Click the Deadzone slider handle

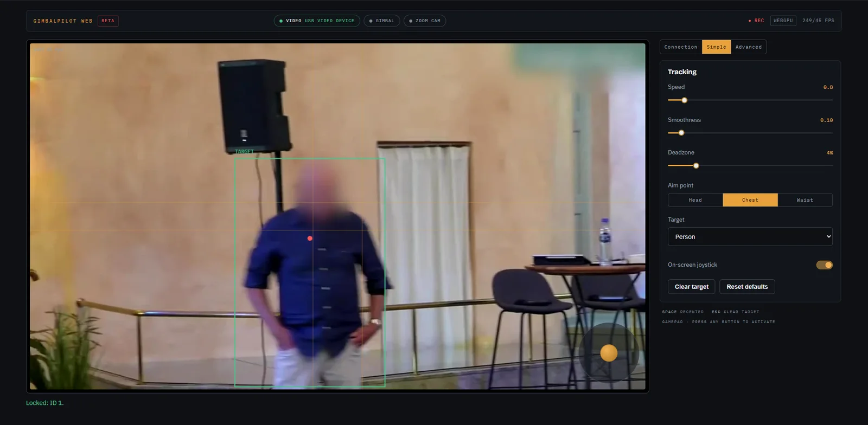coord(696,165)
